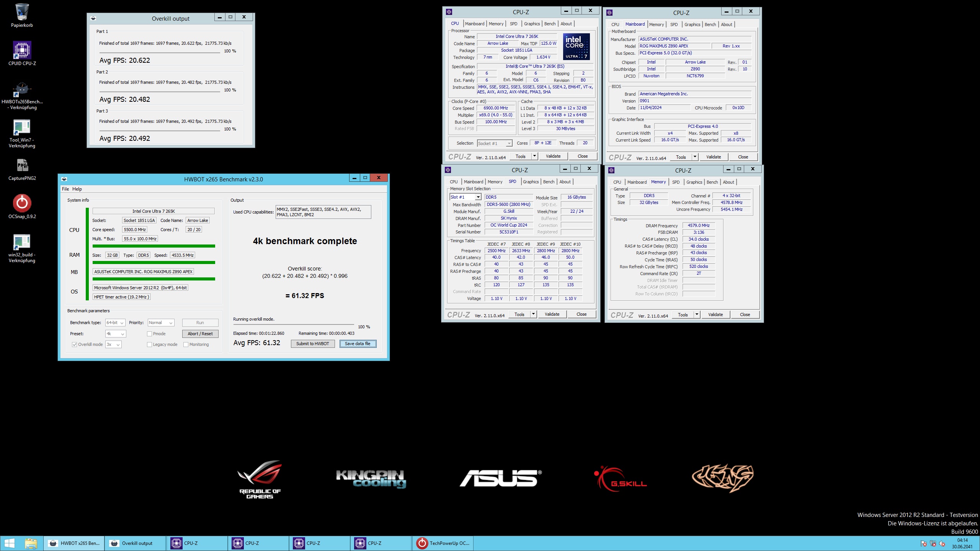Viewport: 980px width, 551px height.
Task: Switch to HWBOT x265 Bench taskbar item
Action: [73, 543]
